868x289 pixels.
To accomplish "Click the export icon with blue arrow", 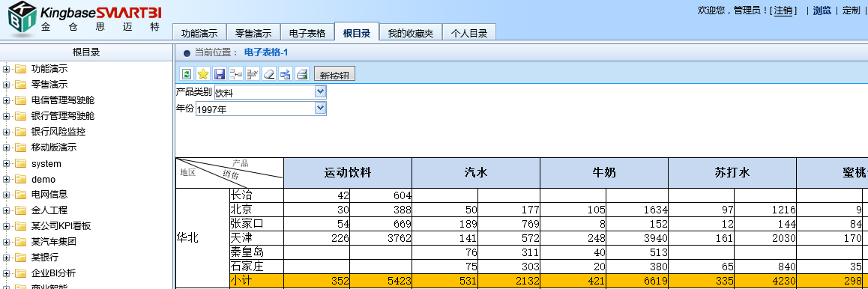I will tap(285, 73).
